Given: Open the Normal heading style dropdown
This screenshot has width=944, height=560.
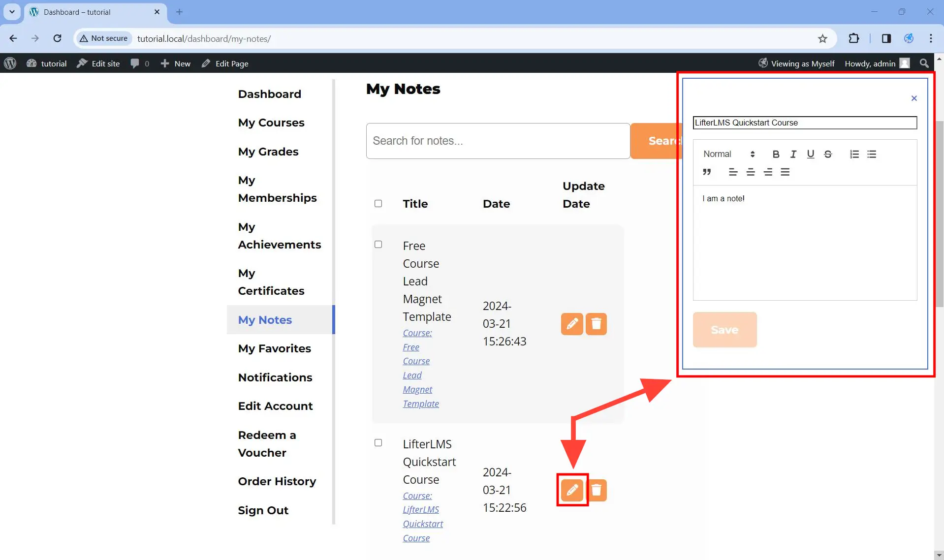Looking at the screenshot, I should pyautogui.click(x=729, y=154).
